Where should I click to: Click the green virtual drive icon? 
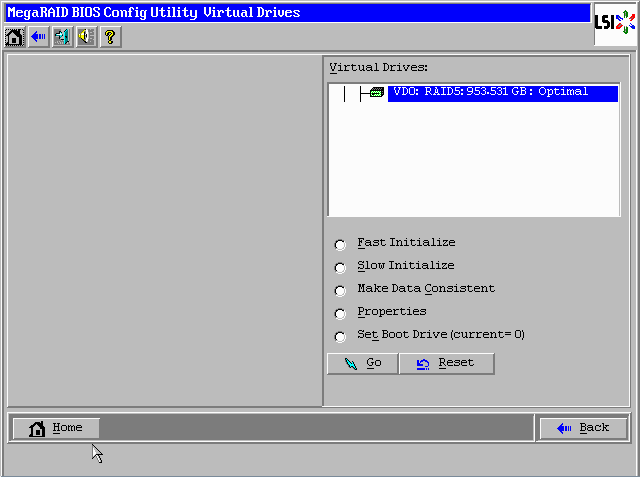tap(377, 93)
